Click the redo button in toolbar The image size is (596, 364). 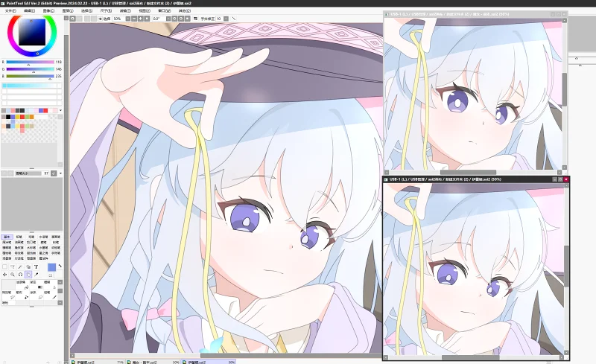click(79, 19)
